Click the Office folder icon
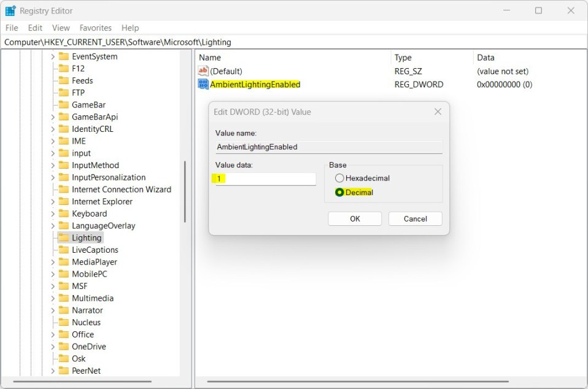This screenshot has height=389, width=588. tap(64, 334)
